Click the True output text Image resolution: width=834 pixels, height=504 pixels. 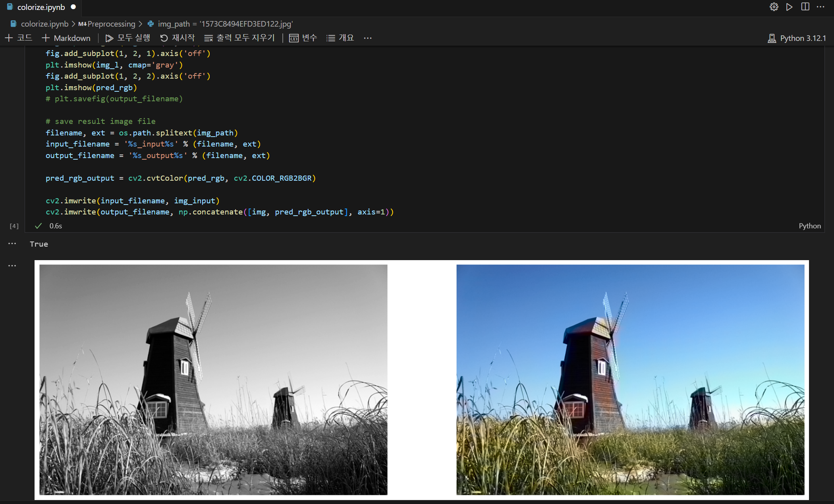coord(39,244)
